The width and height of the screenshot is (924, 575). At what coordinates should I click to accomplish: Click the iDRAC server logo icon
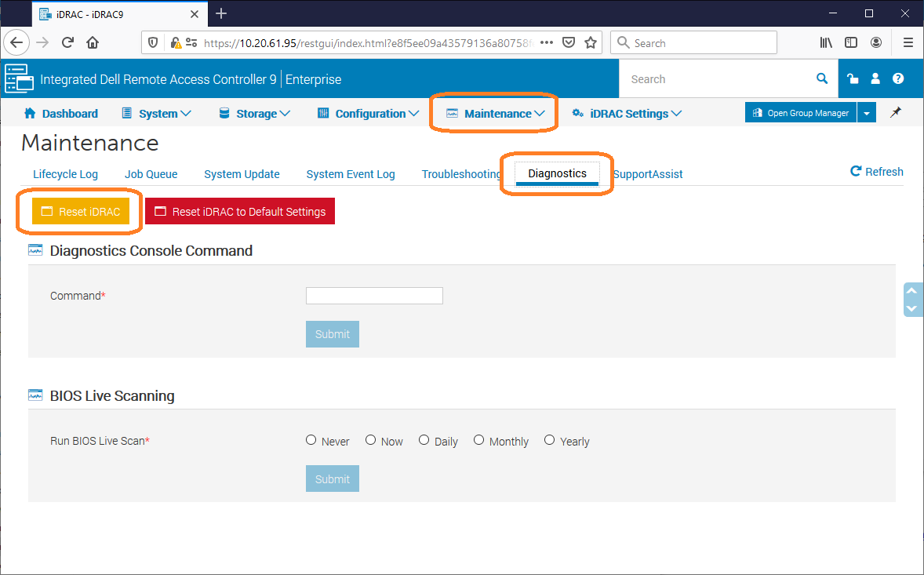pos(19,79)
